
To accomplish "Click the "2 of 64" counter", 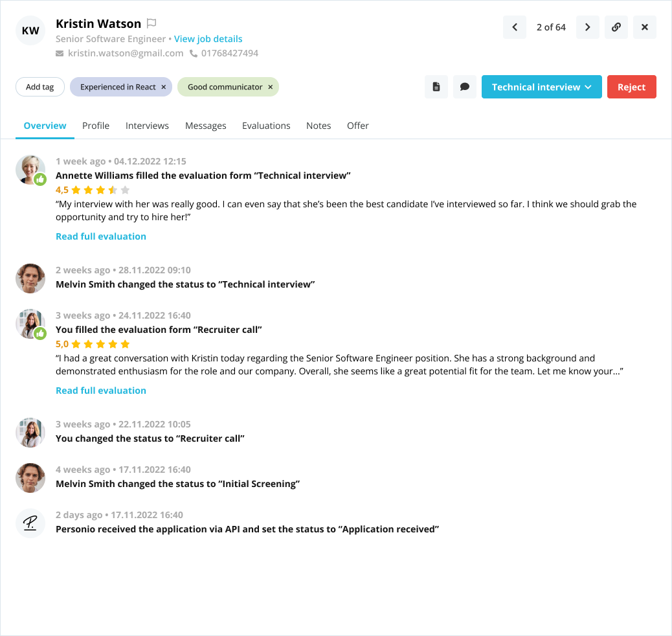I will point(551,27).
